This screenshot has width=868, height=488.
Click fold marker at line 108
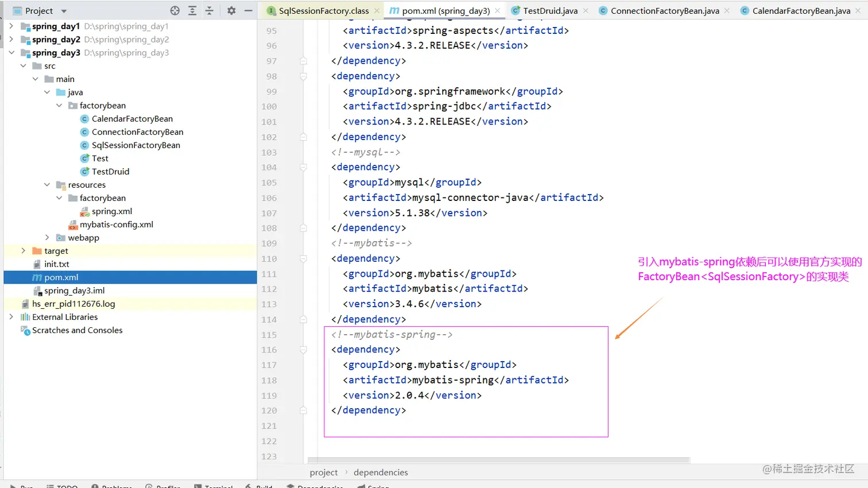(303, 228)
